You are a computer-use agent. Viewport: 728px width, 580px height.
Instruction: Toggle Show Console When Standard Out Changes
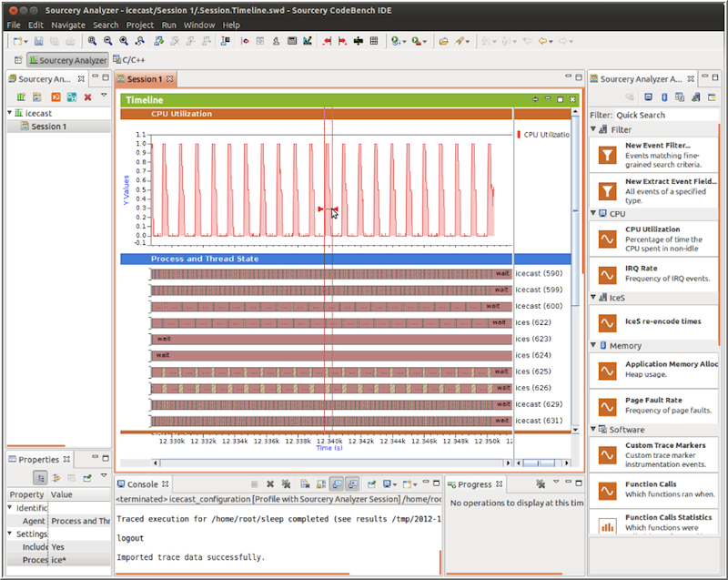pos(337,484)
